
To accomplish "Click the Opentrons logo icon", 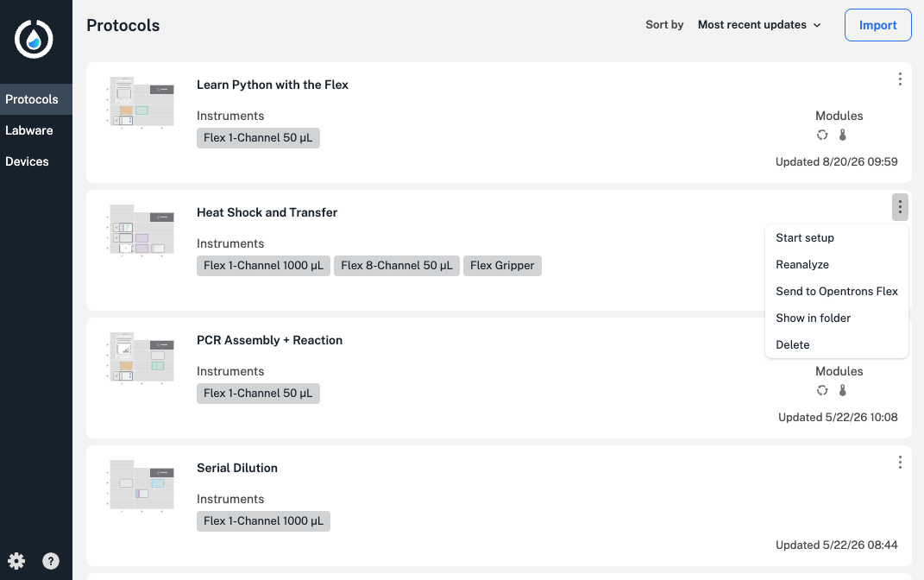I will [x=34, y=39].
